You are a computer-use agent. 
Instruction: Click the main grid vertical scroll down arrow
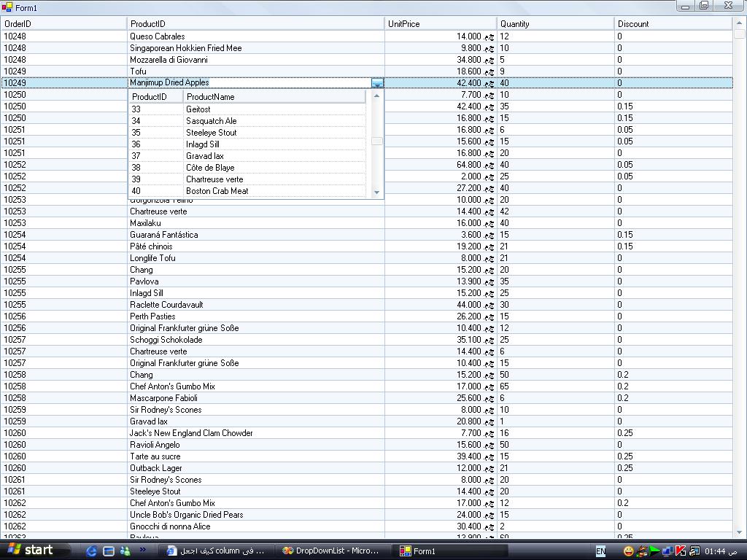point(740,532)
